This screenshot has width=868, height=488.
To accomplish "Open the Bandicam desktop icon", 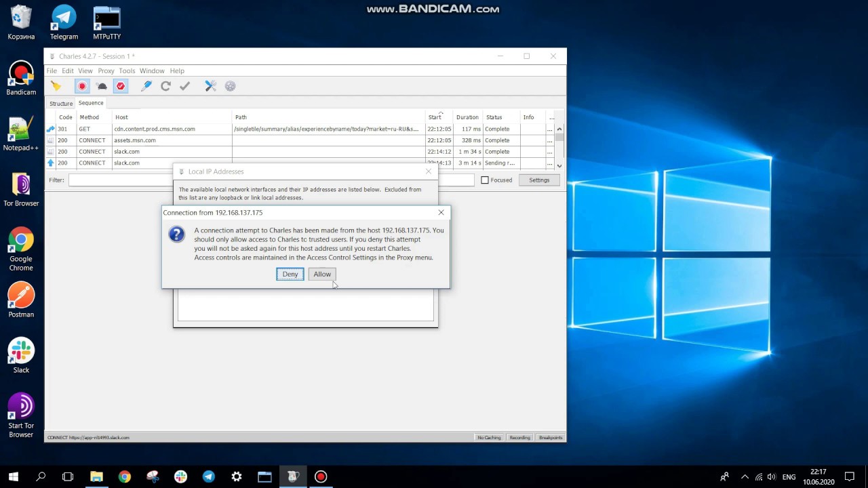I will coord(21,79).
